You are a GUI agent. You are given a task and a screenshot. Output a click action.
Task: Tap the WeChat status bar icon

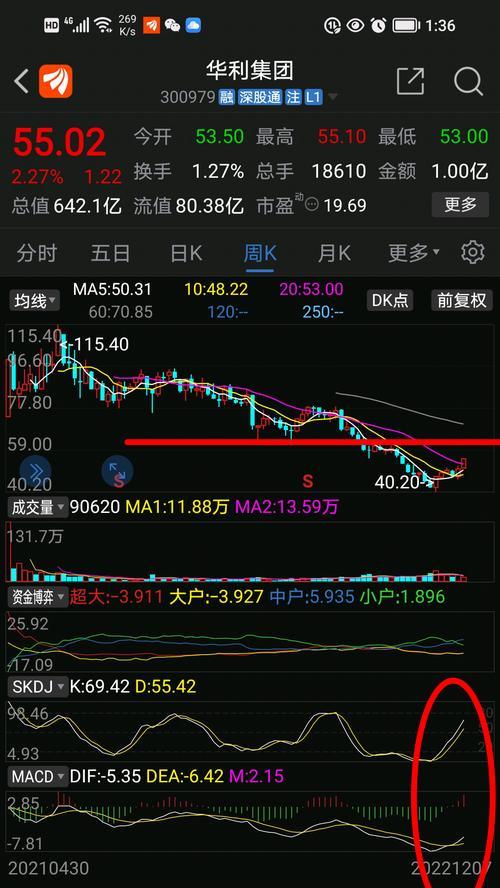(x=172, y=25)
